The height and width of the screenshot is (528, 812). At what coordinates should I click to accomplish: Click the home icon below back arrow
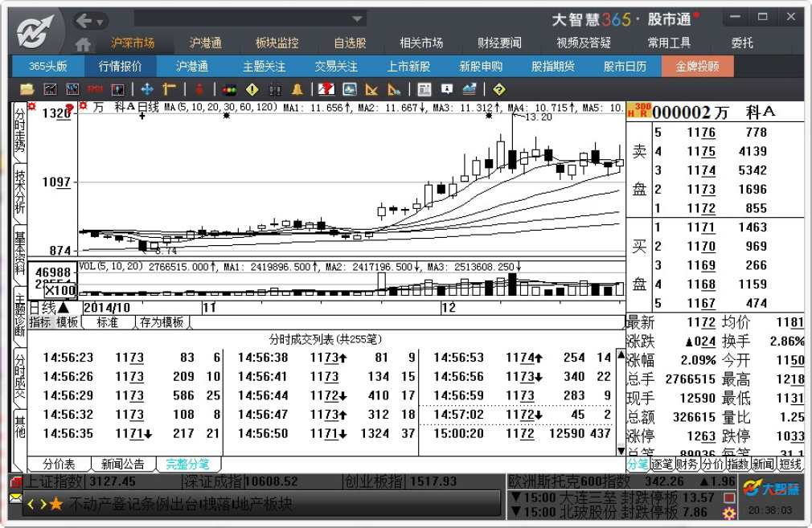[x=83, y=44]
